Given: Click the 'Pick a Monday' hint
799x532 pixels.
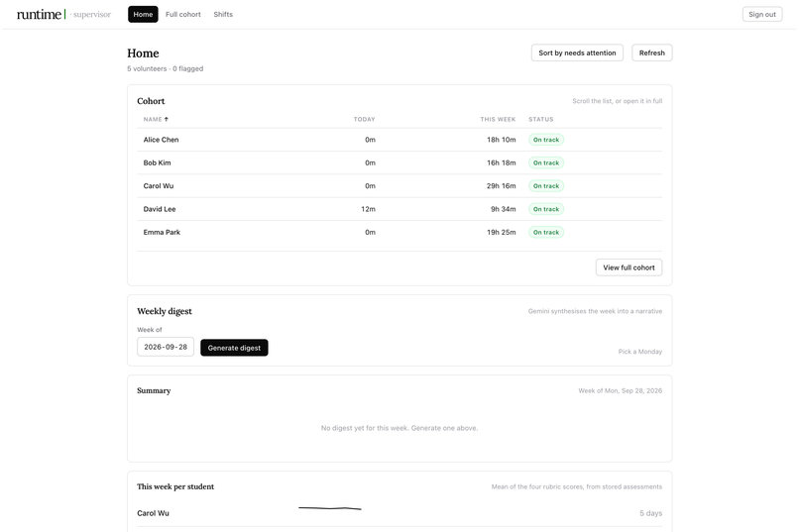Looking at the screenshot, I should (640, 352).
